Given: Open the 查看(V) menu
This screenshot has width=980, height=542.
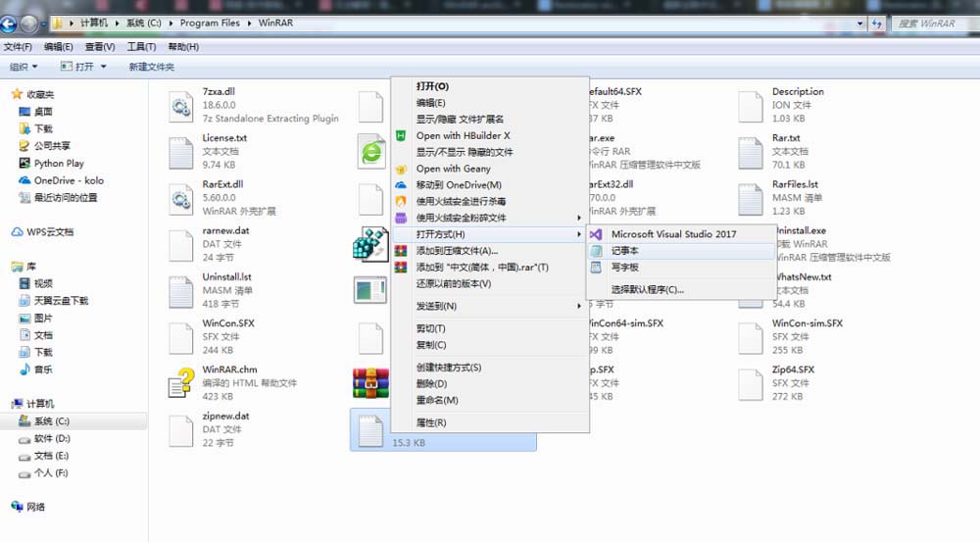Looking at the screenshot, I should coord(100,47).
